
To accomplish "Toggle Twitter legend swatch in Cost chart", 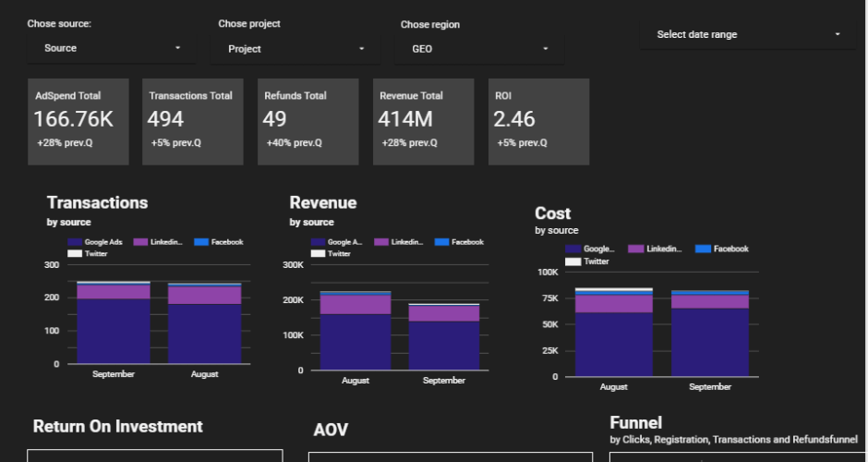I will pos(573,261).
